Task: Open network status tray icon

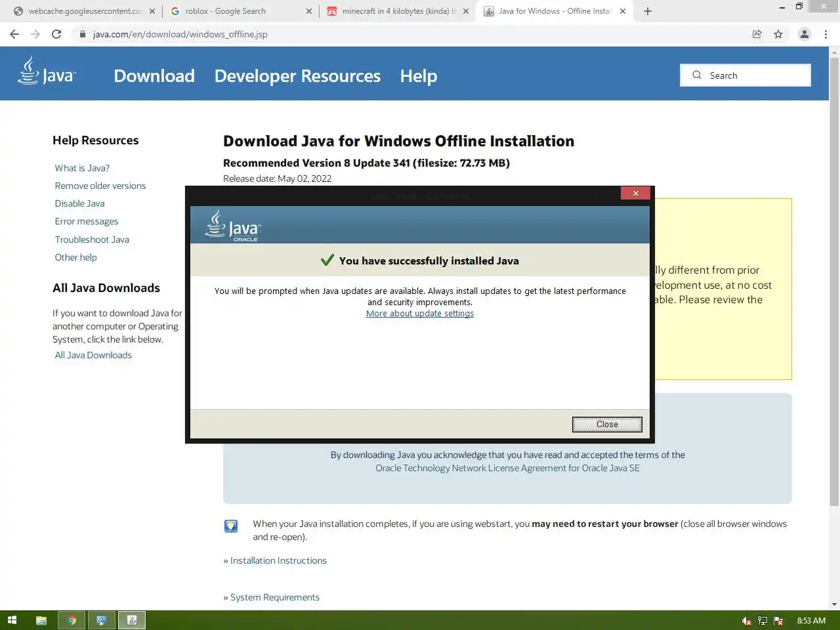Action: (763, 621)
